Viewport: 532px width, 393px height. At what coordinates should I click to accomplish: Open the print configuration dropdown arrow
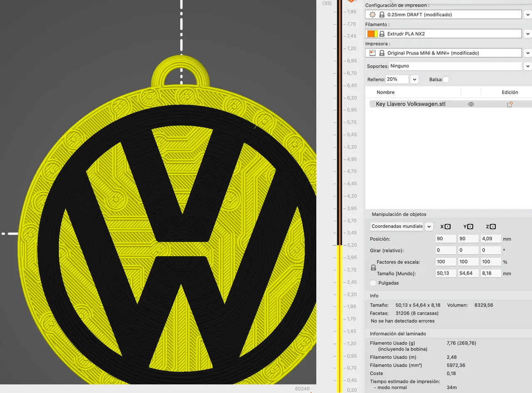coord(527,15)
